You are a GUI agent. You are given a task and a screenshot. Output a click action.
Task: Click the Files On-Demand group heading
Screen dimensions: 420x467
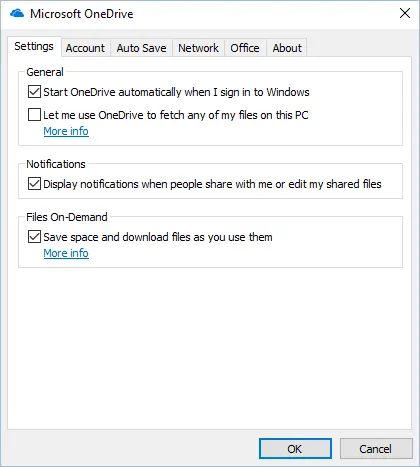point(67,217)
